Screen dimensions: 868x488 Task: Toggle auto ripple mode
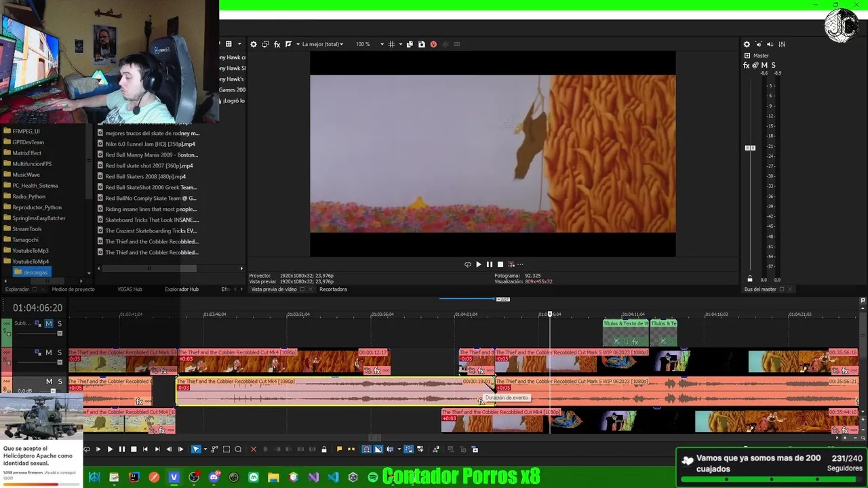point(390,449)
